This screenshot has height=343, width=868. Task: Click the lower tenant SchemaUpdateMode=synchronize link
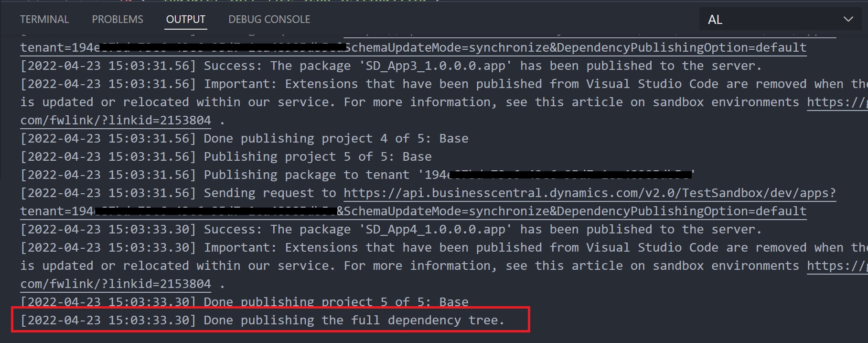[x=571, y=211]
